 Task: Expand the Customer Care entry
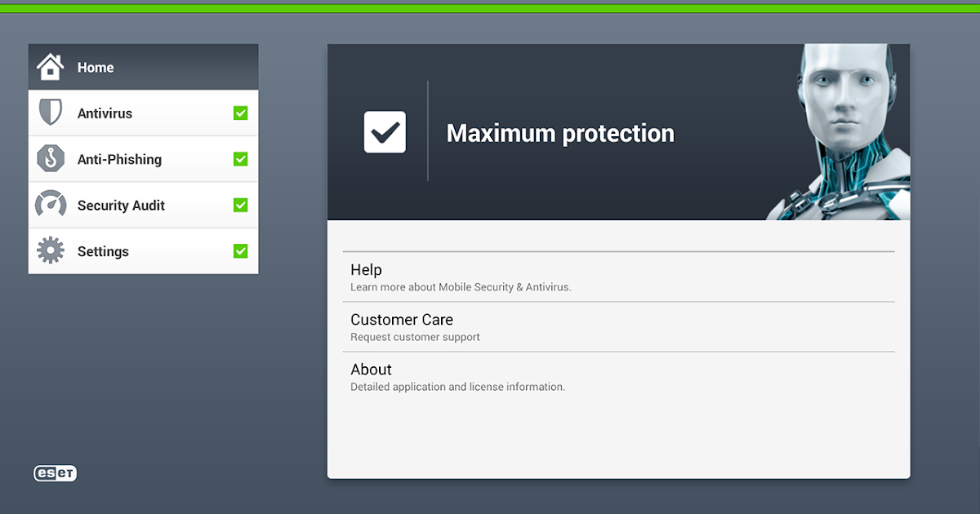pyautogui.click(x=618, y=326)
